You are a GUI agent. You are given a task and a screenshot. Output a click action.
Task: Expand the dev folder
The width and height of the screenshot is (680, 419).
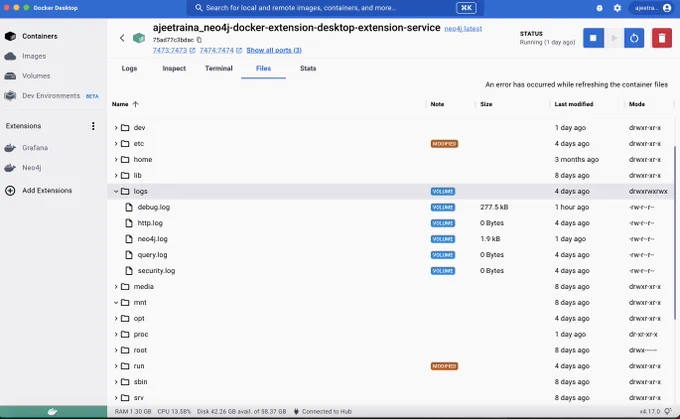pyautogui.click(x=116, y=128)
